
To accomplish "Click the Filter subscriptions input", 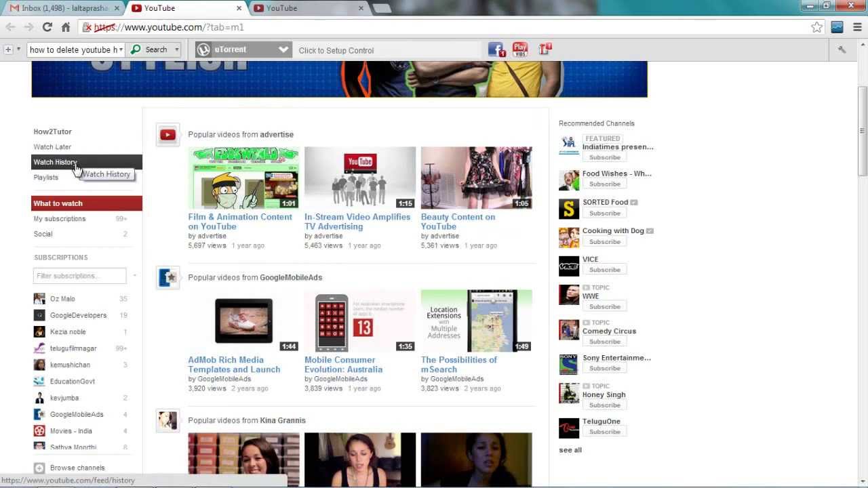I will click(79, 276).
